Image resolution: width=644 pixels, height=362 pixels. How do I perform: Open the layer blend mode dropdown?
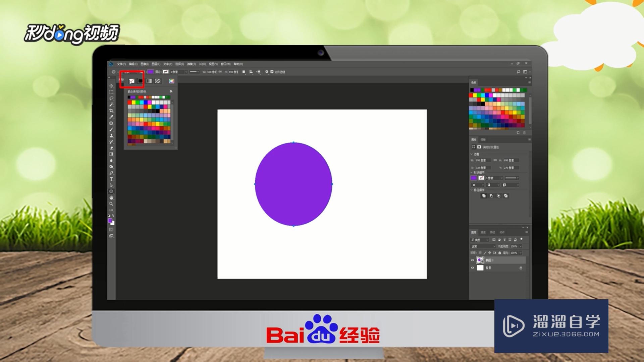483,246
